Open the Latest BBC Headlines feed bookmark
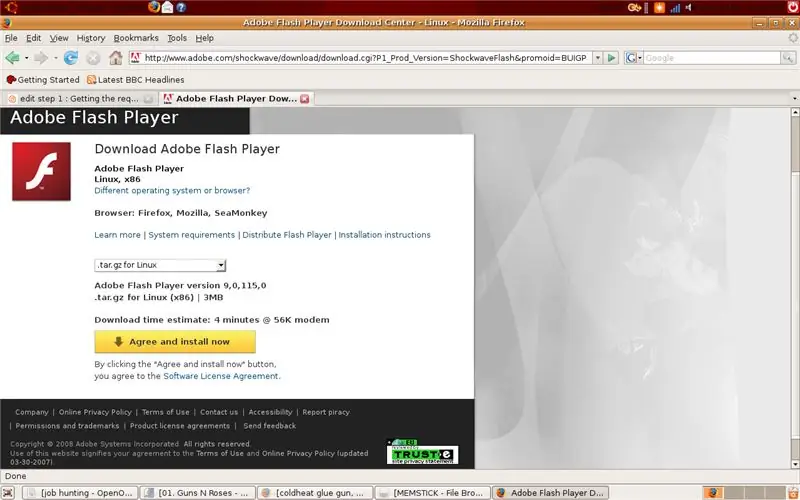The width and height of the screenshot is (800, 500). pyautogui.click(x=136, y=80)
